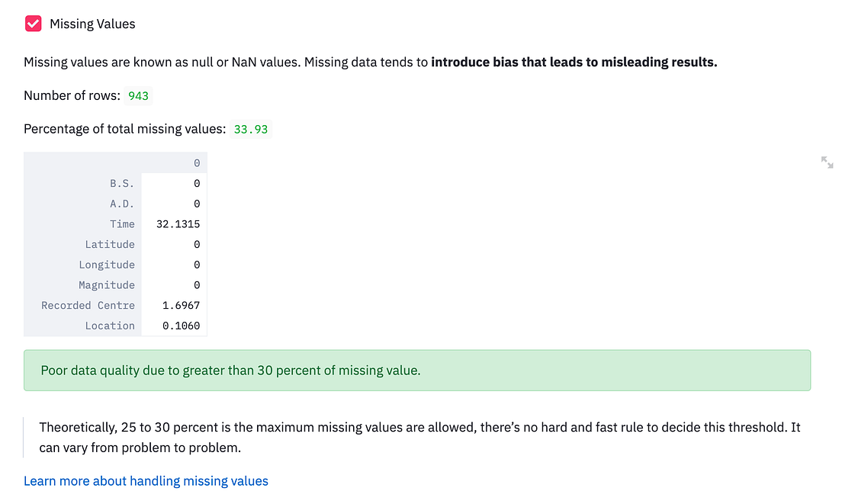Viewport: 842px width, 504px height.
Task: Uncheck the Missing Values checkbox
Action: pos(33,23)
